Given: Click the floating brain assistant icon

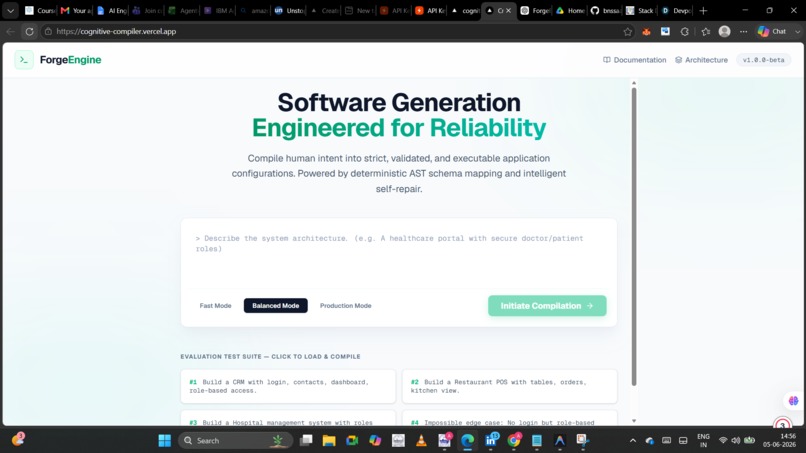Looking at the screenshot, I should point(793,401).
